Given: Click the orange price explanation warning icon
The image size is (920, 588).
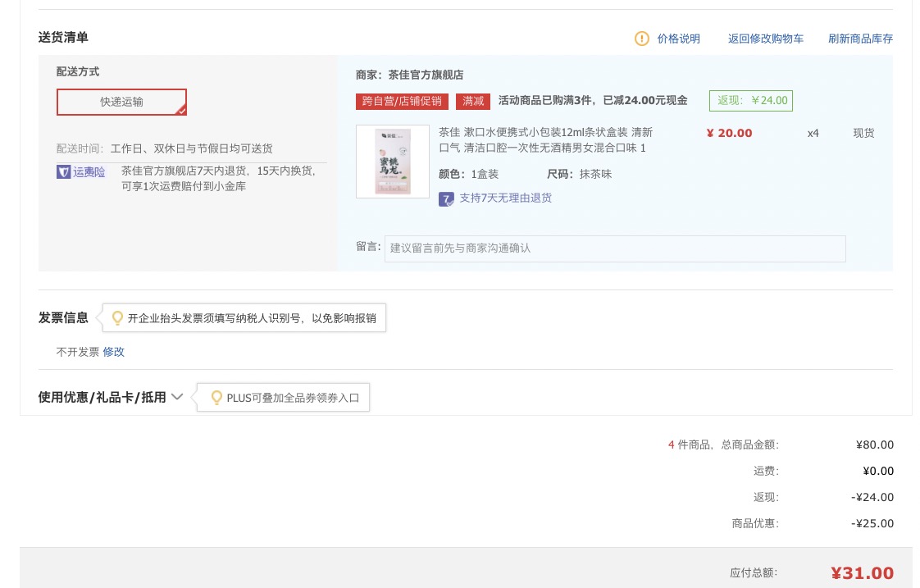Looking at the screenshot, I should coord(642,39).
